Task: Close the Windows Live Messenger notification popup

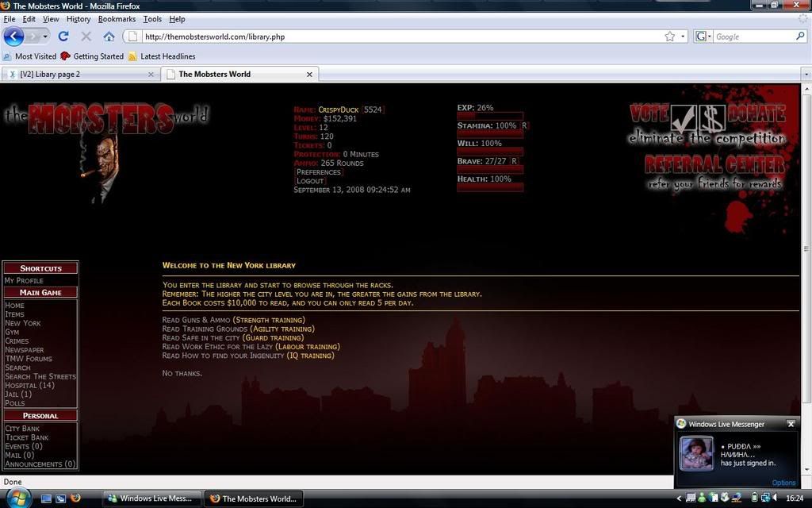Action: point(791,424)
